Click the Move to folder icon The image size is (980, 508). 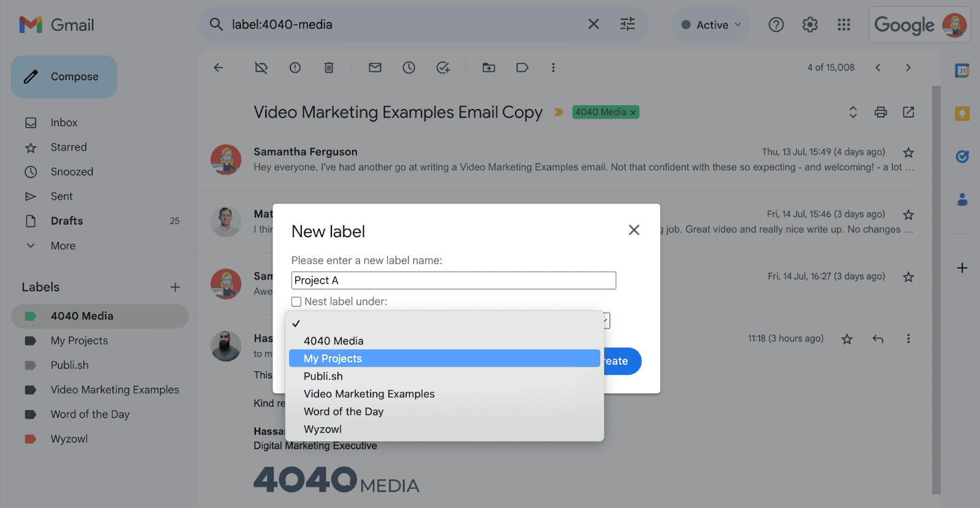pyautogui.click(x=488, y=68)
